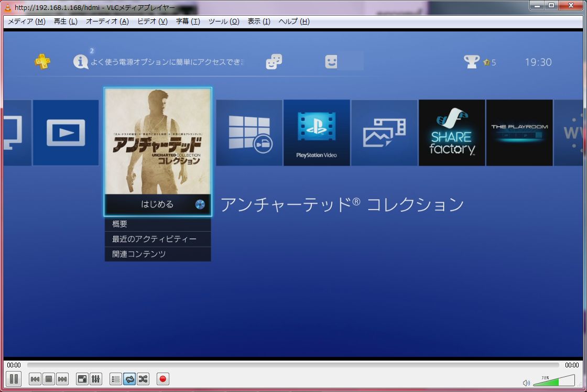Open the ヘルプ (H) menu
587x392 pixels.
(x=294, y=21)
